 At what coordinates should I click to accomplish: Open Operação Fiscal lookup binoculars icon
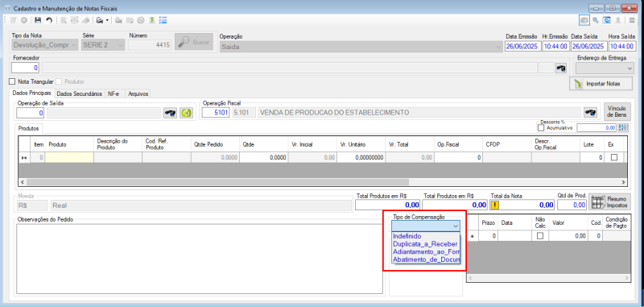tap(591, 113)
